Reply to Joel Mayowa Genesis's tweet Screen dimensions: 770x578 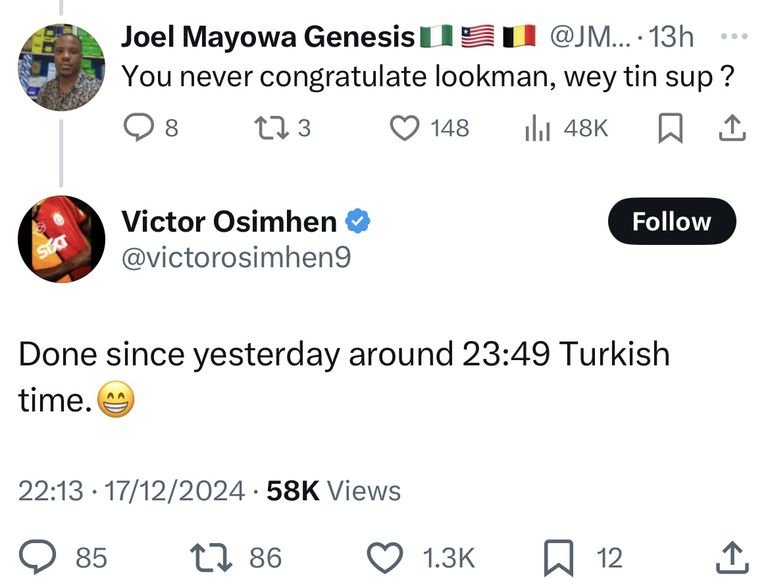tap(137, 128)
